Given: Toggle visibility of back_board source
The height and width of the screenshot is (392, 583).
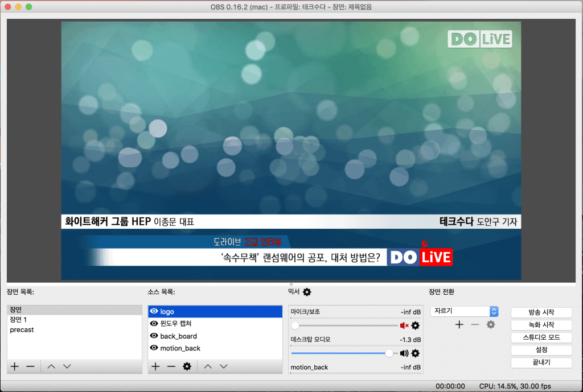Looking at the screenshot, I should (154, 336).
